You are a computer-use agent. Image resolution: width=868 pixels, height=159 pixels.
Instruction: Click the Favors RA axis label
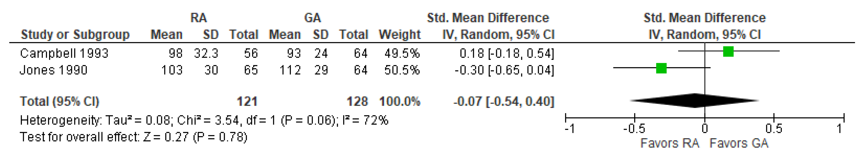tap(669, 143)
